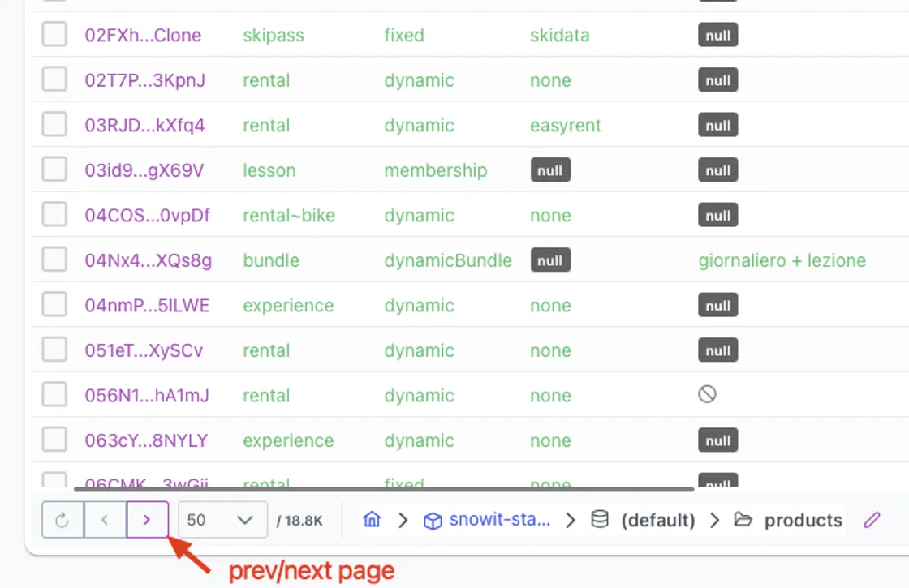The width and height of the screenshot is (909, 588).
Task: Click the snowit-sta... project breadcrumb
Action: point(500,520)
